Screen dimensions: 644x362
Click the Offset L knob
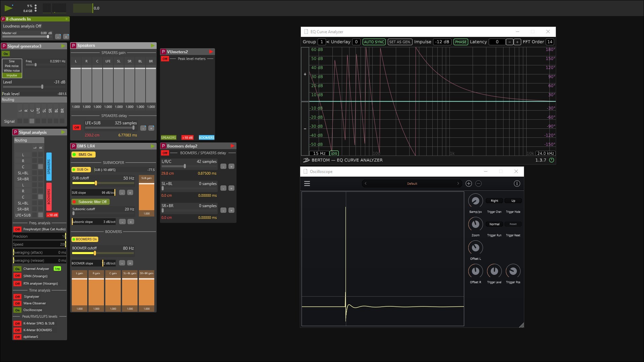[x=475, y=248]
